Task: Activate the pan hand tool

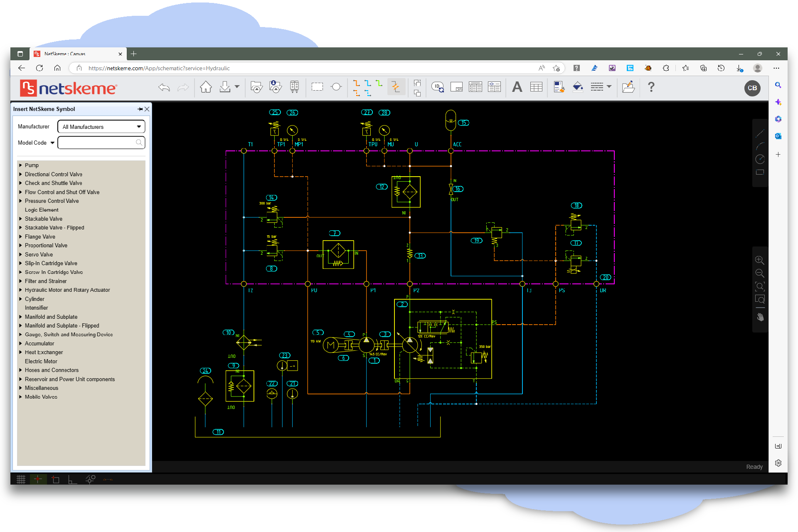Action: tap(760, 317)
